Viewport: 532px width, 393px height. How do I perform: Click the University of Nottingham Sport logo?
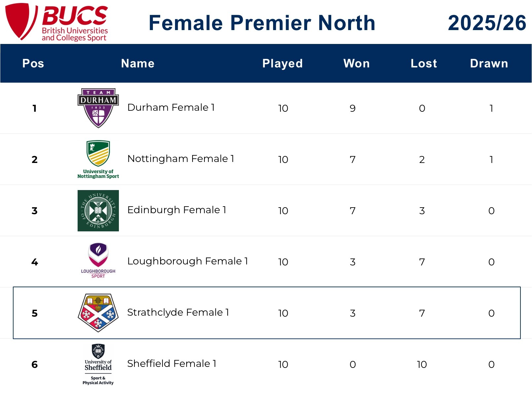(x=98, y=159)
